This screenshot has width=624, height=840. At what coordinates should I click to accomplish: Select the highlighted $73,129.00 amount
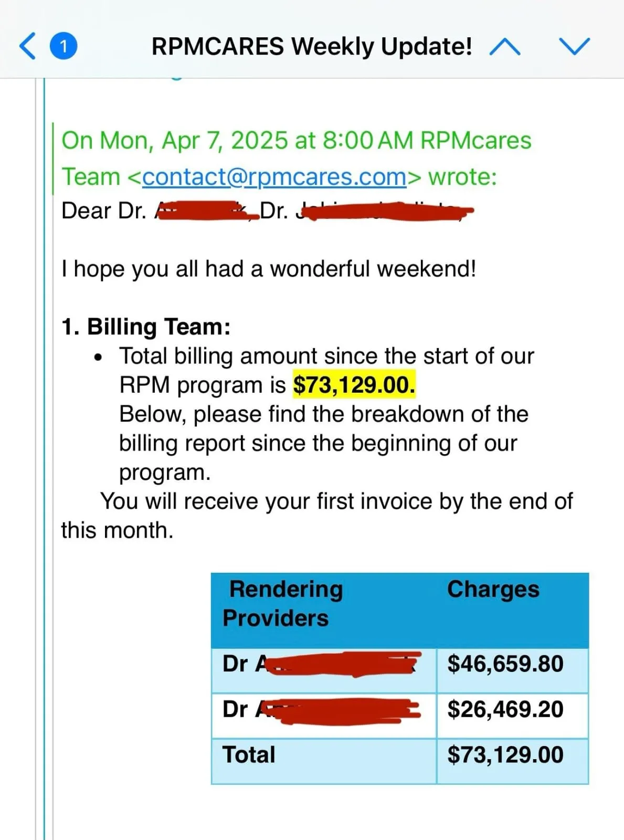pos(354,385)
